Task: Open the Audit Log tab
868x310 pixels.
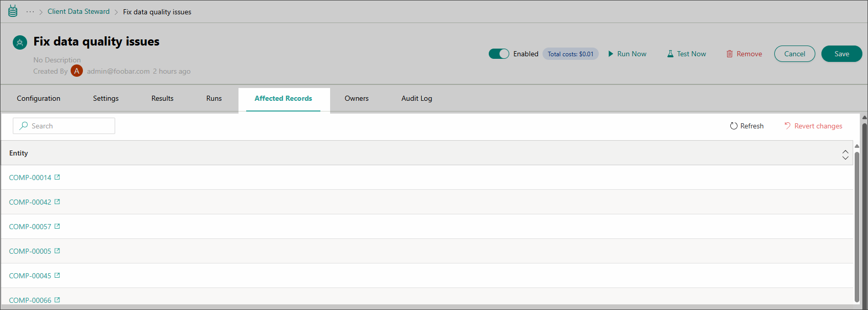Action: click(417, 98)
